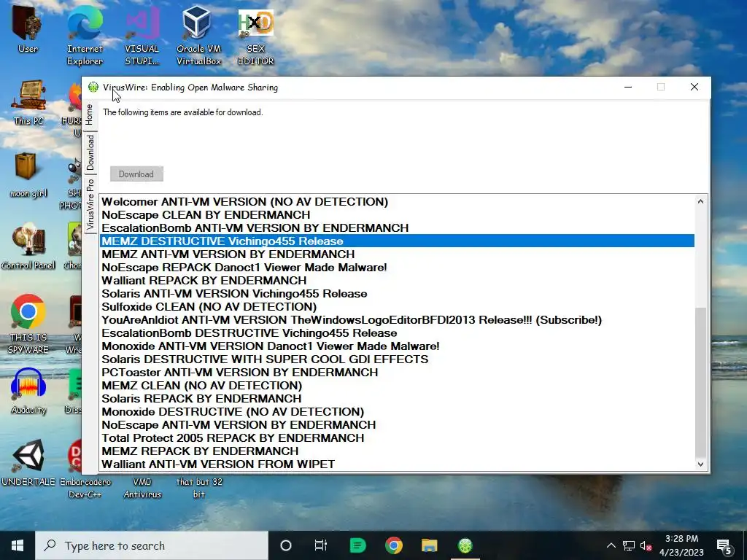The height and width of the screenshot is (560, 747).
Task: Select the Audacity desktop icon
Action: [x=28, y=392]
